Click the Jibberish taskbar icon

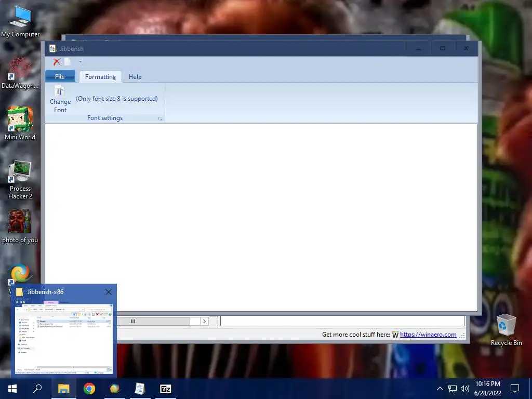point(140,389)
